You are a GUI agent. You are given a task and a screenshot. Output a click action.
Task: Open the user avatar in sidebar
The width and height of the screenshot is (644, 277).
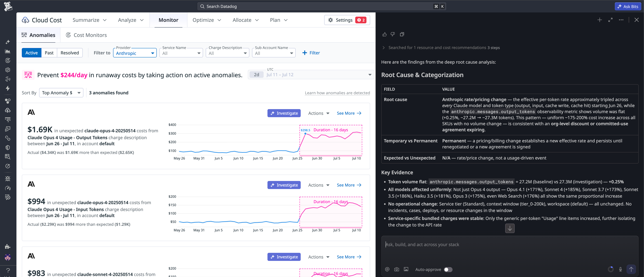[x=8, y=257]
